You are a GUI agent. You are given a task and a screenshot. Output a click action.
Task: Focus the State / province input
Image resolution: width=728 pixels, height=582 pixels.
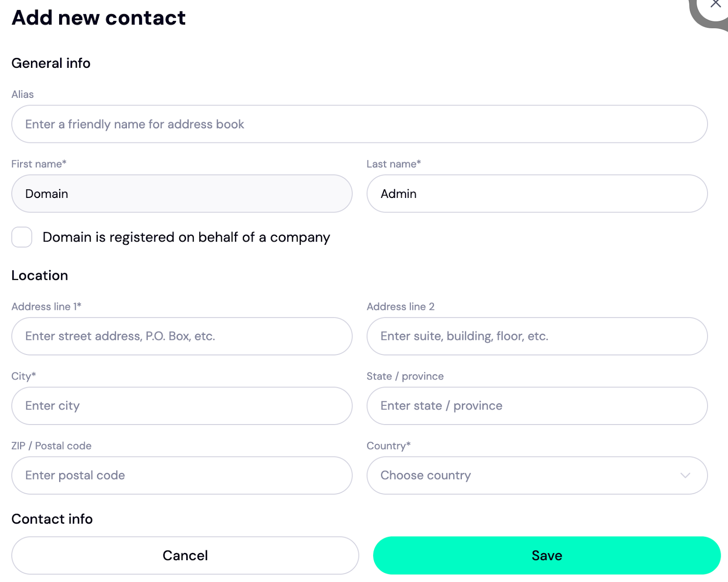click(537, 406)
